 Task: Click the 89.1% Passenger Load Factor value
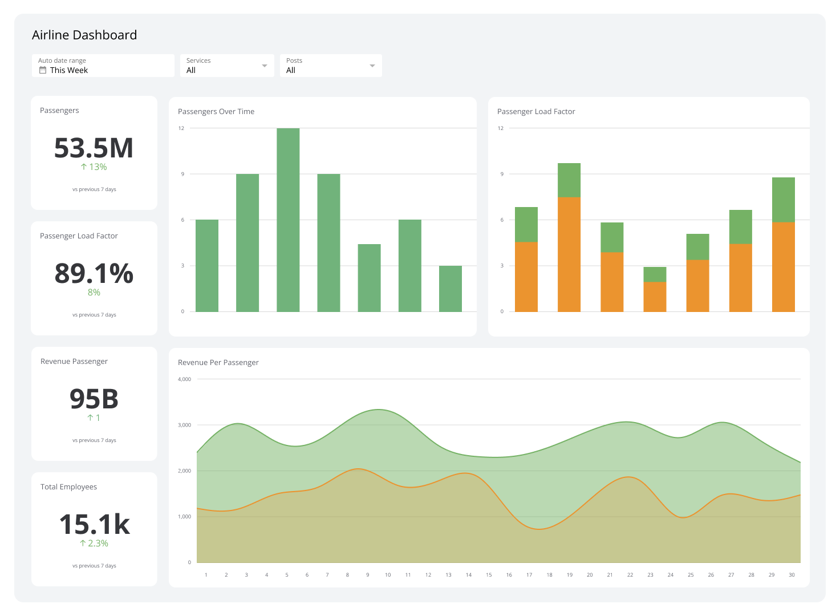pyautogui.click(x=94, y=274)
